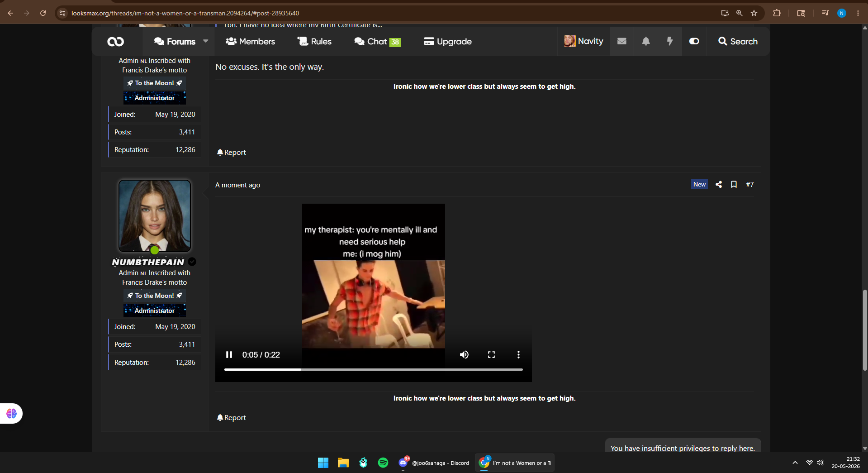Click the lightning bolt icon in navbar
The width and height of the screenshot is (868, 473).
point(670,41)
